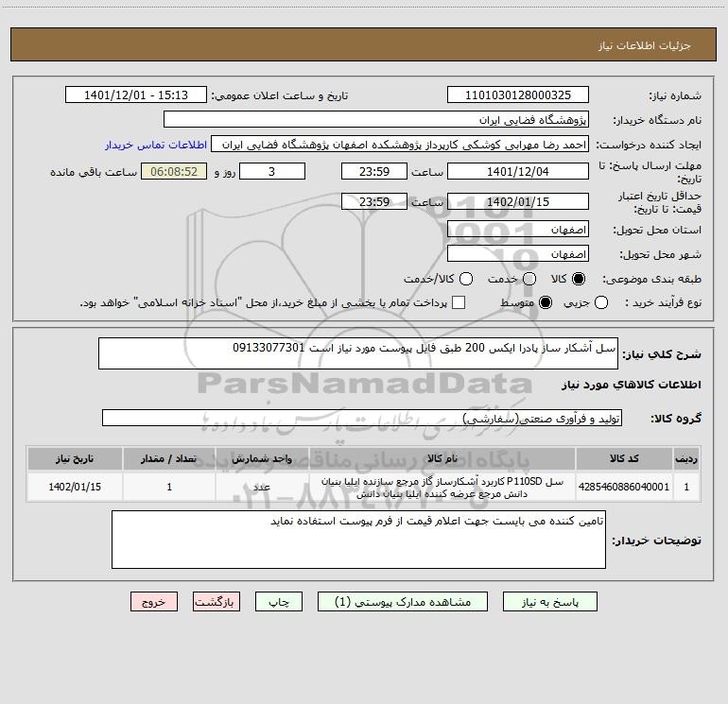Click the need number field 1101030128000325
This screenshot has height=704, width=728.
click(518, 95)
